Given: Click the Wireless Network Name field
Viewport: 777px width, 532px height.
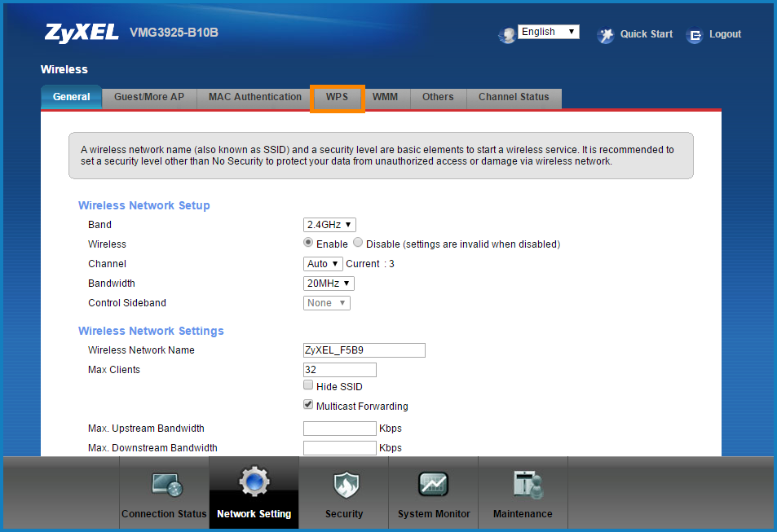Looking at the screenshot, I should click(x=364, y=350).
